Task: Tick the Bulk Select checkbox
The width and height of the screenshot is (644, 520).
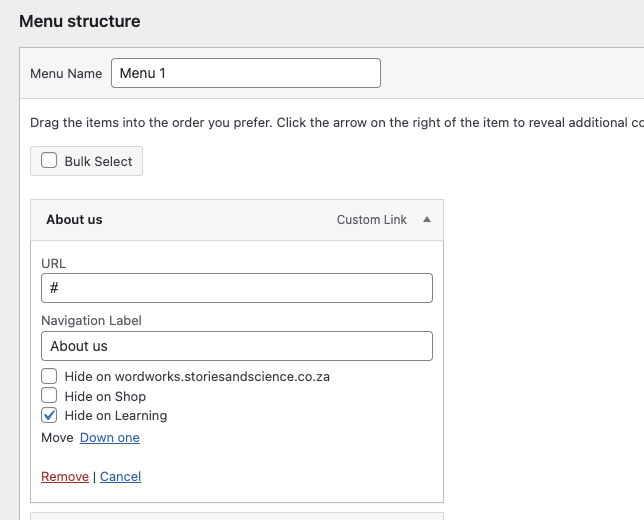Action: (49, 160)
